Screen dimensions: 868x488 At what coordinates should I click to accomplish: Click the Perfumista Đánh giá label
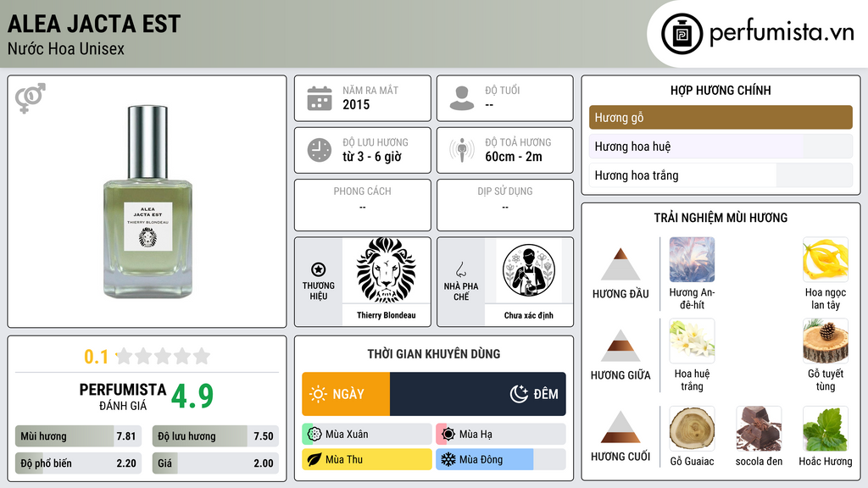coord(123,396)
